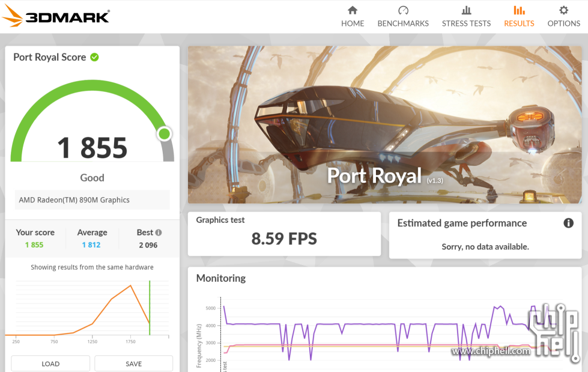The width and height of the screenshot is (588, 372).
Task: Click the Your score value 1 855
Action: tap(34, 245)
